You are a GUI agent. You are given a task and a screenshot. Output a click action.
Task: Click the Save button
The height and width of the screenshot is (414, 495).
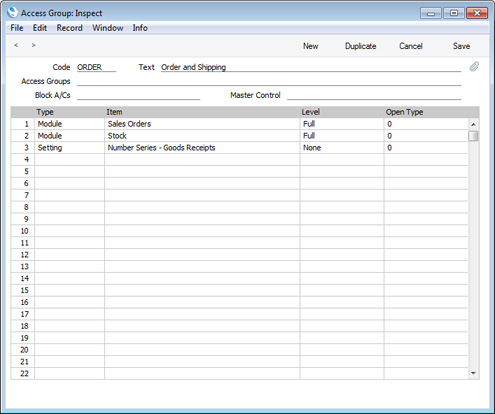point(461,46)
